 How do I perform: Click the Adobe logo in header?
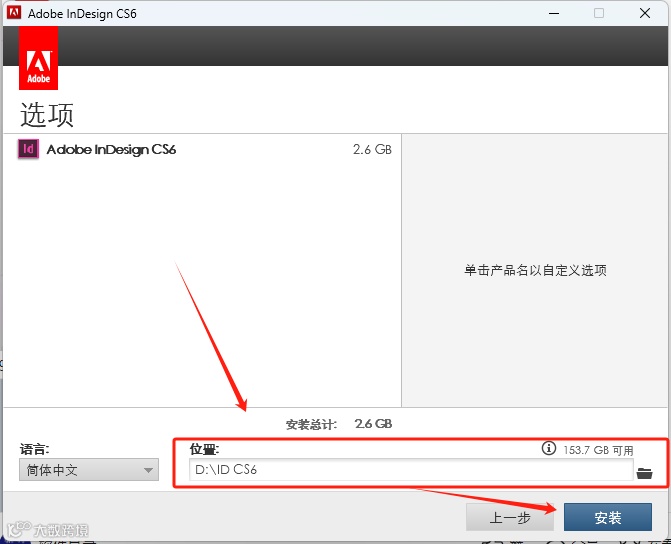point(39,58)
